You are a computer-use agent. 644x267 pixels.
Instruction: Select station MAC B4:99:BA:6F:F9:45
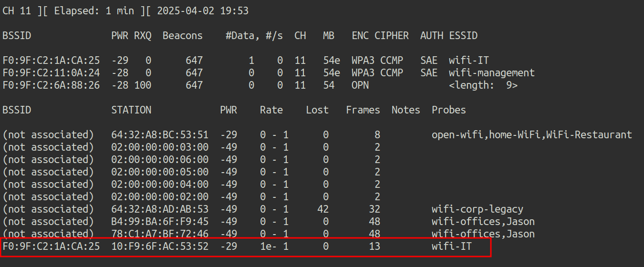160,222
